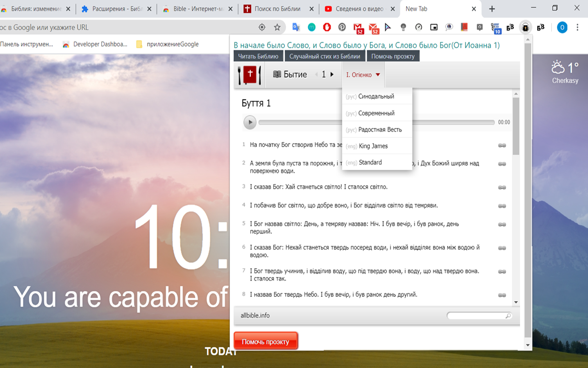Screen dimensions: 588x368
Task: Click the dark Помочь проэкту tab
Action: [393, 56]
